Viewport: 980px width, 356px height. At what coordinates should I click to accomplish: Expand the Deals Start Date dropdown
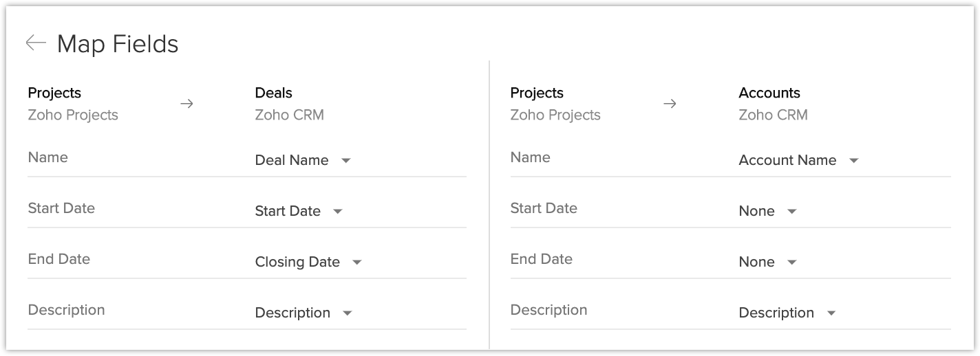click(299, 211)
